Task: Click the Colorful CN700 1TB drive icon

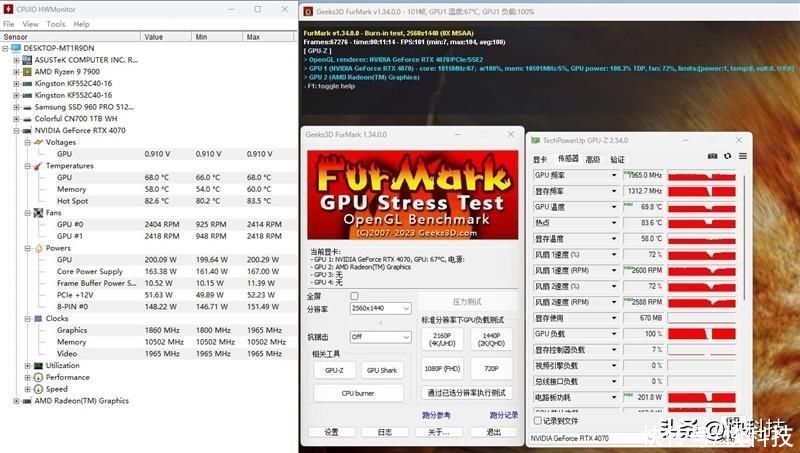Action: pos(27,119)
